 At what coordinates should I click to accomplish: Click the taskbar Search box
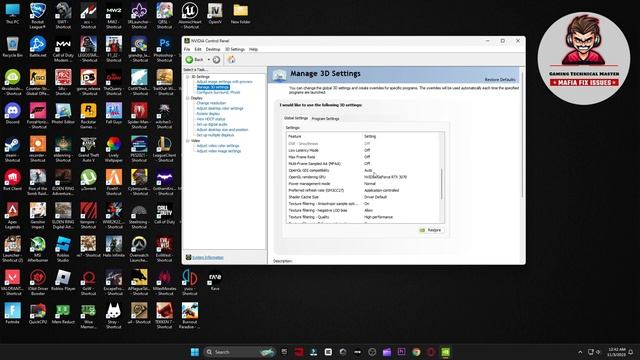[239, 352]
